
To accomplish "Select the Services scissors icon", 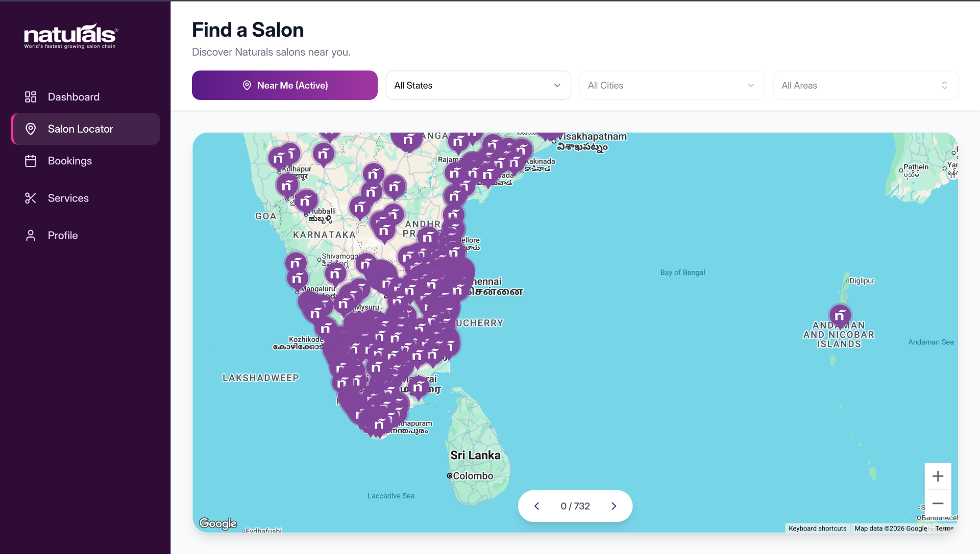I will [x=31, y=198].
